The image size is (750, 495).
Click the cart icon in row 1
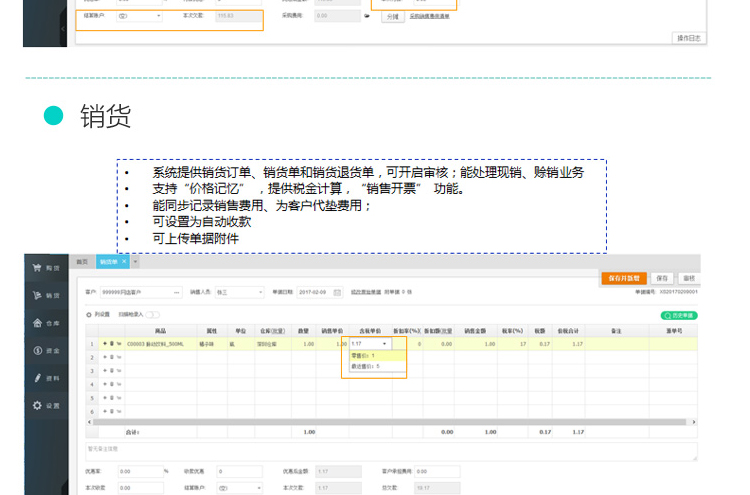[119, 343]
